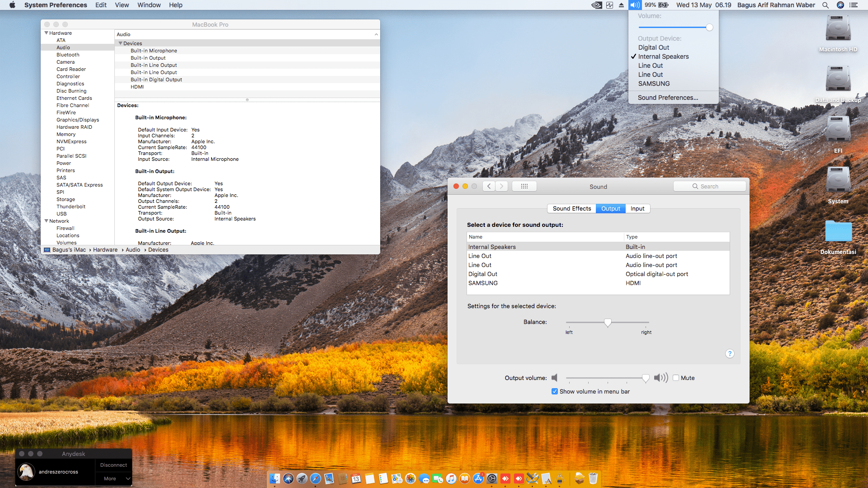Click the activity monitor graph menu bar icon
The height and width of the screenshot is (488, 868).
click(x=609, y=5)
